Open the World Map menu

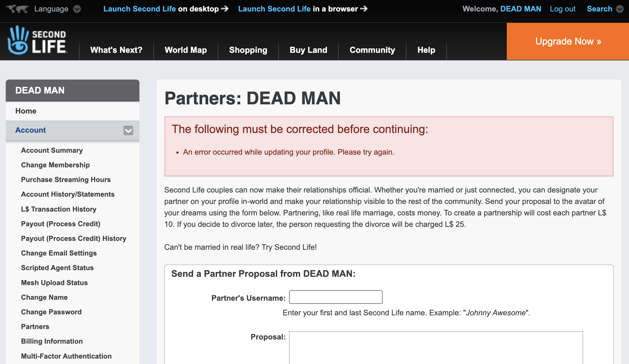186,50
